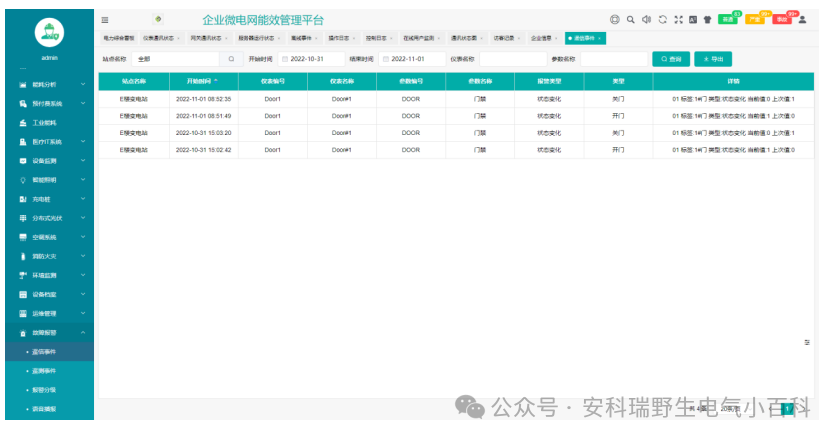Close the 操作日志 tab
The width and height of the screenshot is (837, 440).
(354, 38)
